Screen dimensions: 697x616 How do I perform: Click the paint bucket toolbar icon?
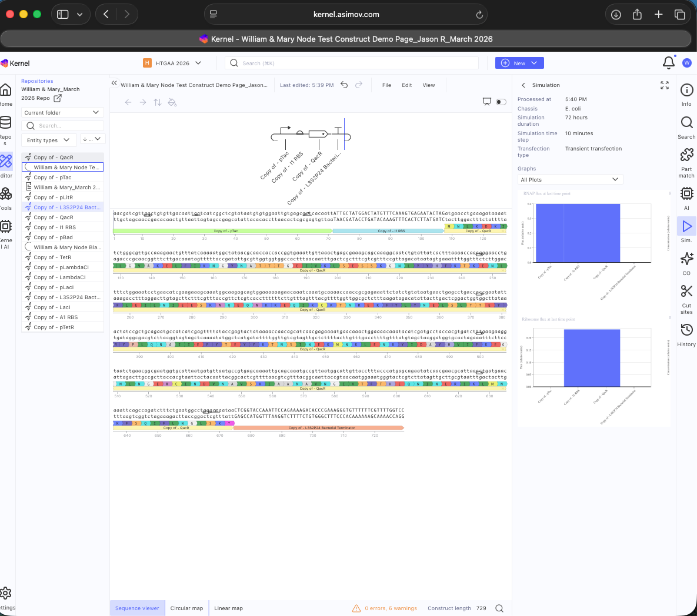coord(172,103)
